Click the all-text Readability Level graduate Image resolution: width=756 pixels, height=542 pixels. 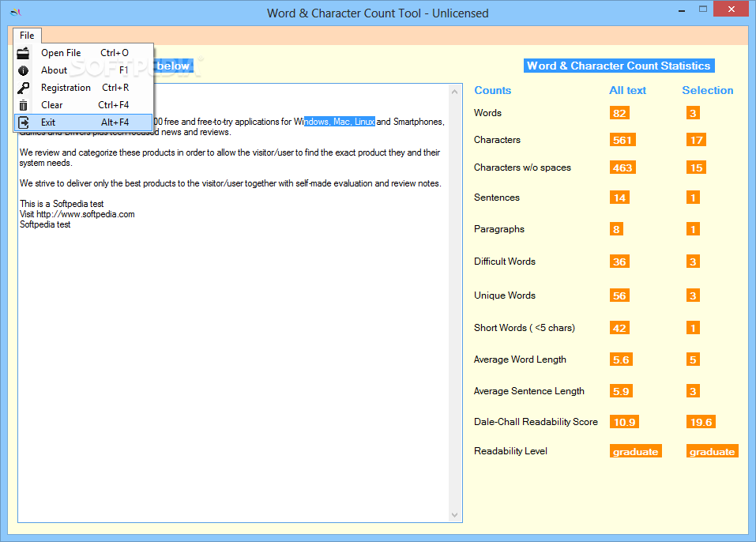635,451
